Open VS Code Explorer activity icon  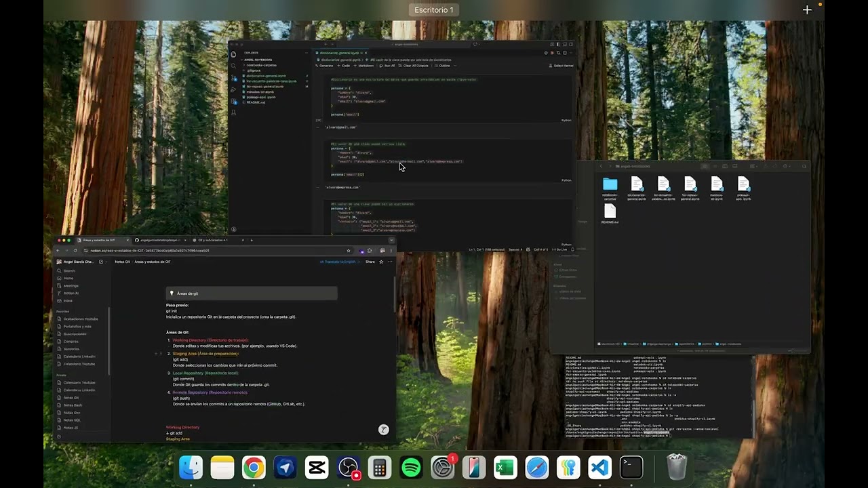pos(233,54)
